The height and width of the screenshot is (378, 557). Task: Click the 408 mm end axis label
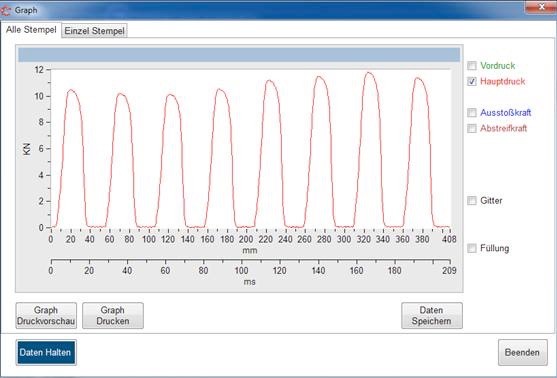[449, 239]
